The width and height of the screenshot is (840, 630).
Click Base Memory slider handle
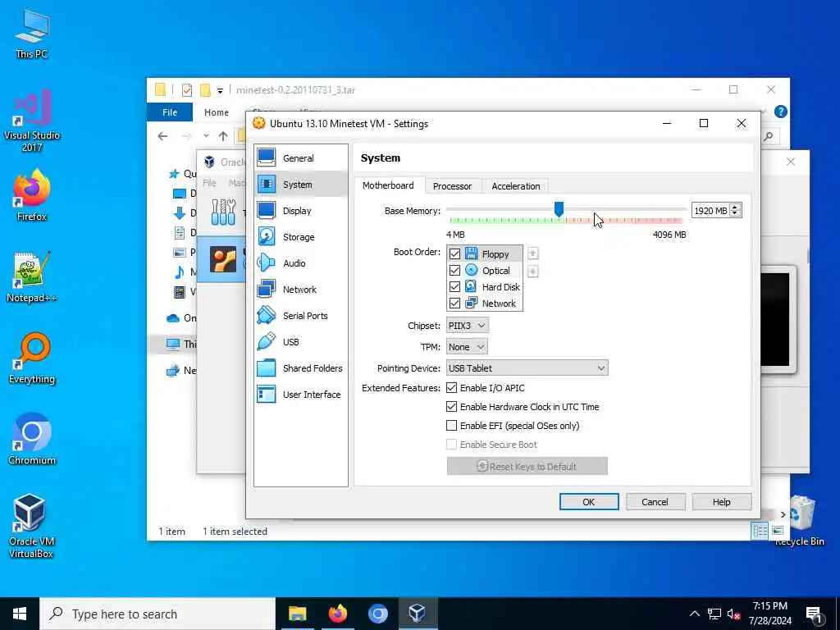[x=559, y=209]
